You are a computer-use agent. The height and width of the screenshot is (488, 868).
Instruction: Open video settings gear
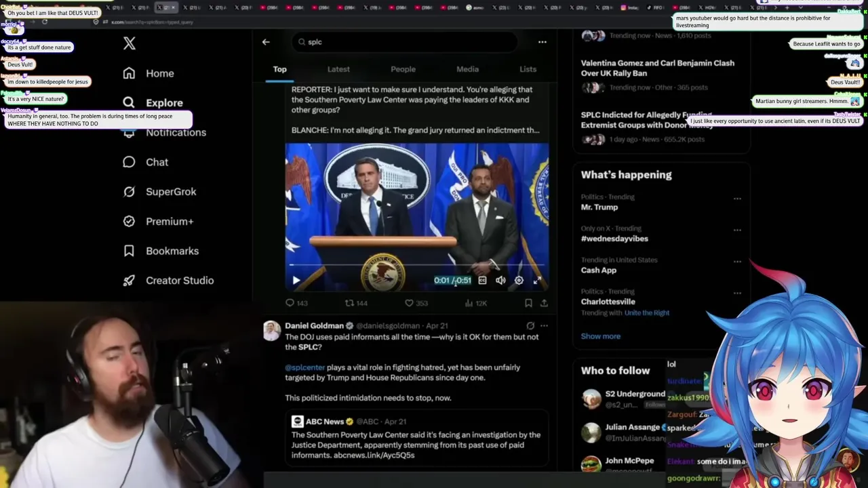tap(519, 280)
